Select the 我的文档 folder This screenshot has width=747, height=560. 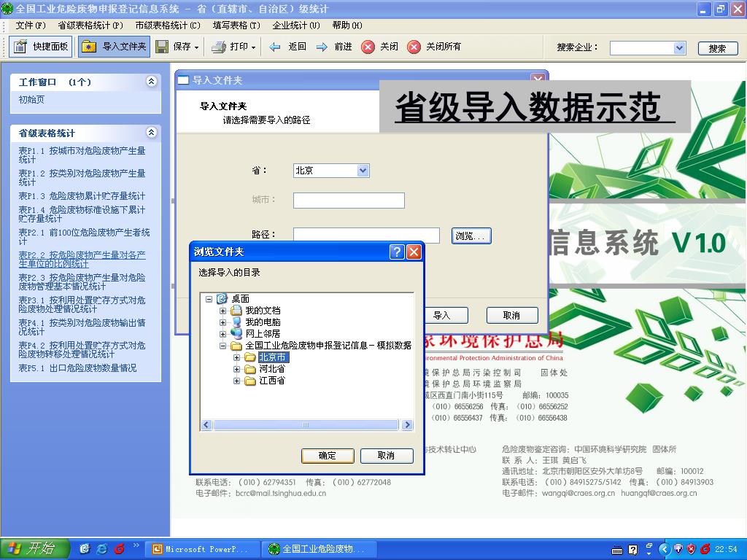tap(263, 311)
